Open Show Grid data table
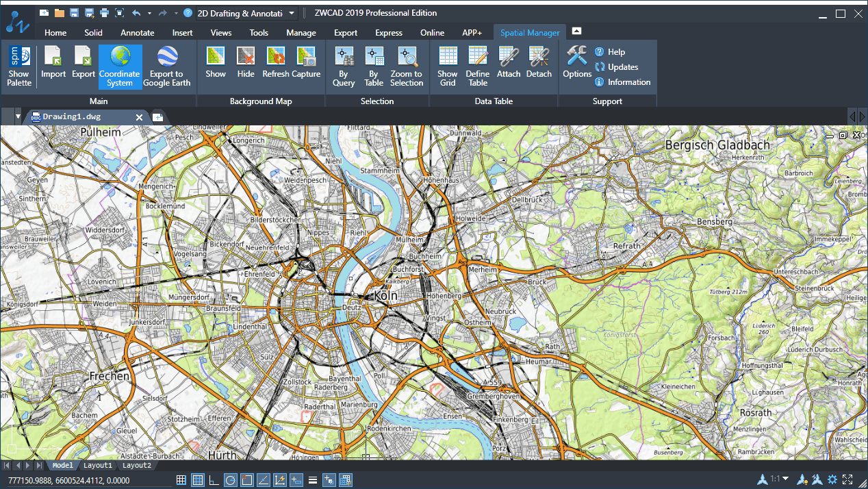 pos(448,67)
